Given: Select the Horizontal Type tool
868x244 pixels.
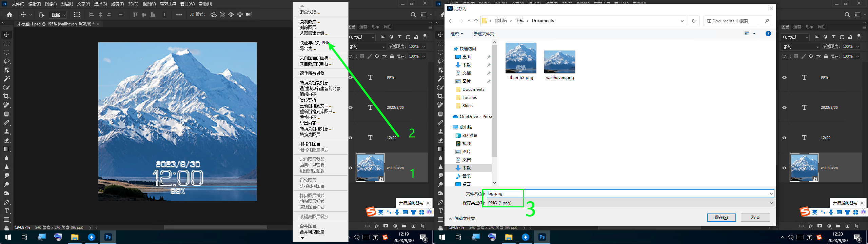Looking at the screenshot, I should (x=6, y=211).
